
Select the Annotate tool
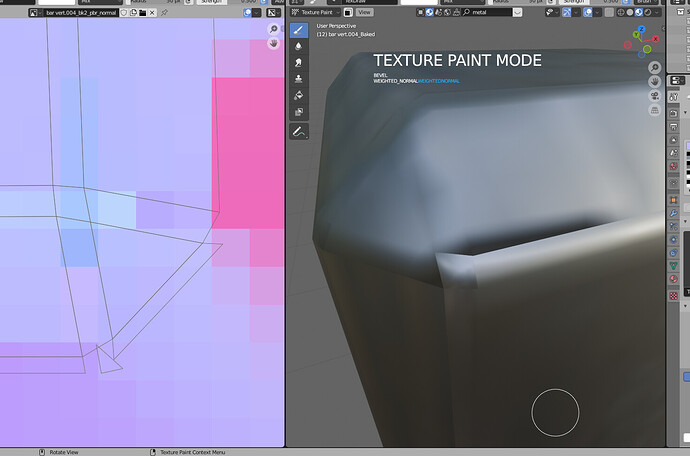pos(299,131)
